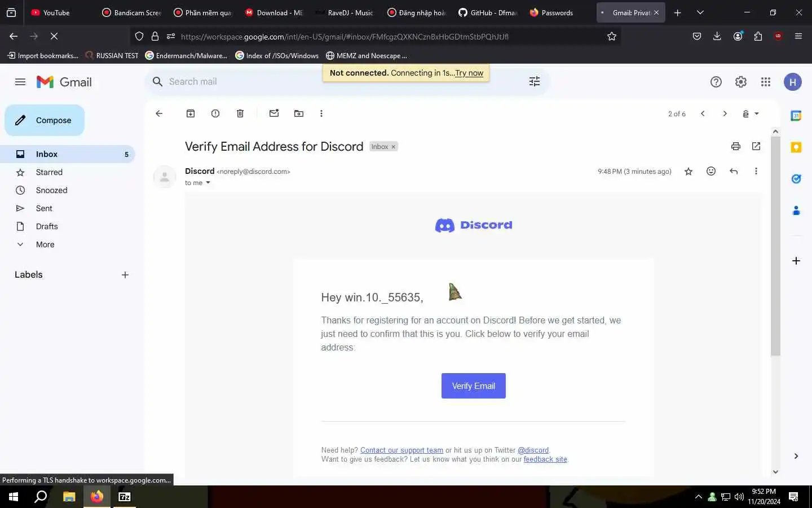Open Google Keep side panel
This screenshot has width=812, height=508.
[x=796, y=147]
